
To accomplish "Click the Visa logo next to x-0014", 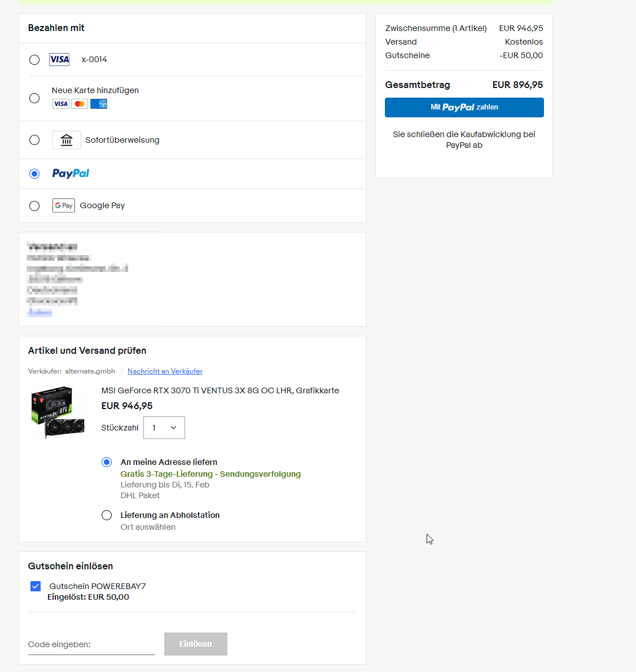I will coord(59,60).
